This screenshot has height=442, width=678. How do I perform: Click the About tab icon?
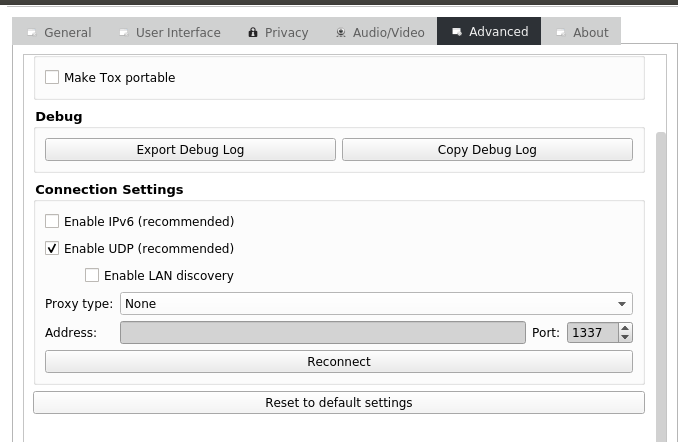click(x=561, y=32)
